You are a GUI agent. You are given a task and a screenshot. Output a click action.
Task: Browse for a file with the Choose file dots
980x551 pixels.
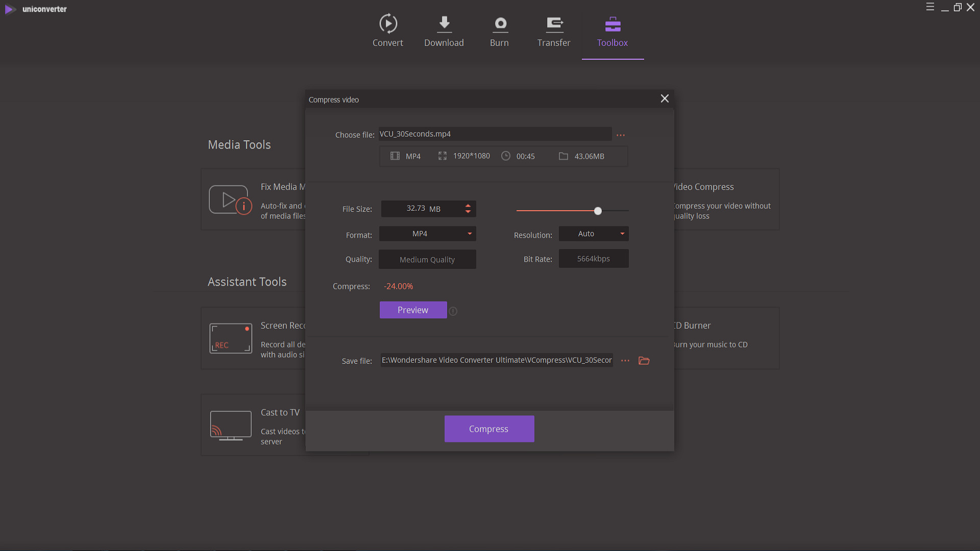click(621, 135)
